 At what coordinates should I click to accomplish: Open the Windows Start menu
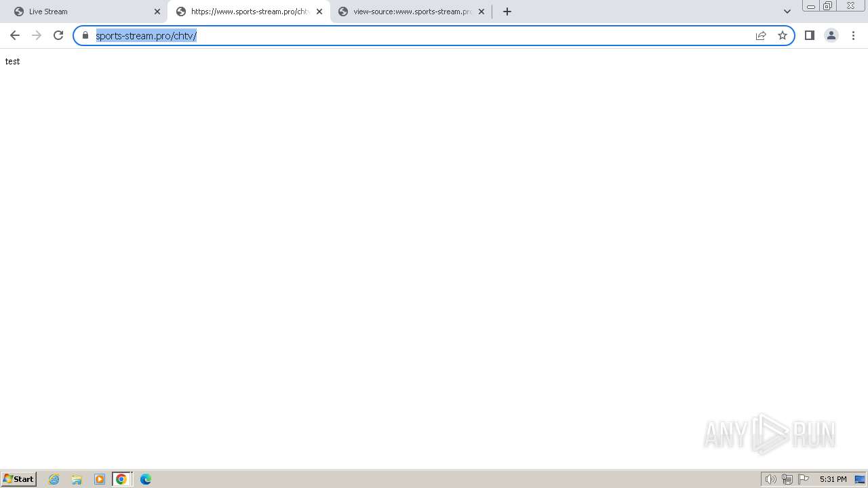(x=19, y=479)
